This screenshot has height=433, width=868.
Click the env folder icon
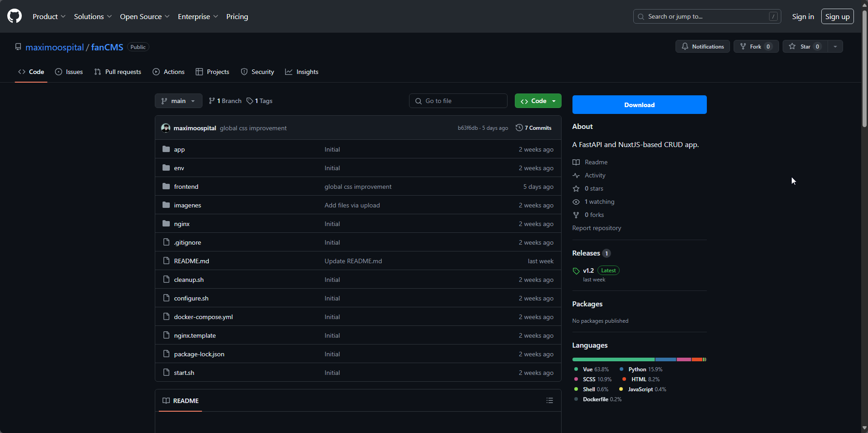[166, 168]
